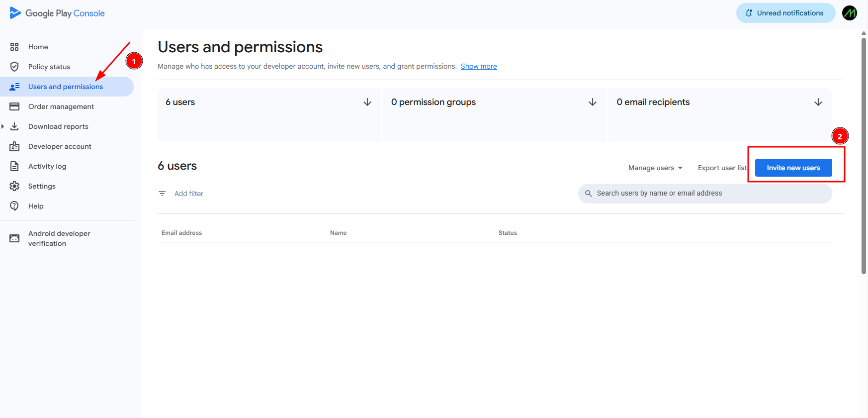Click the Email address column header
The image size is (868, 418).
(181, 233)
